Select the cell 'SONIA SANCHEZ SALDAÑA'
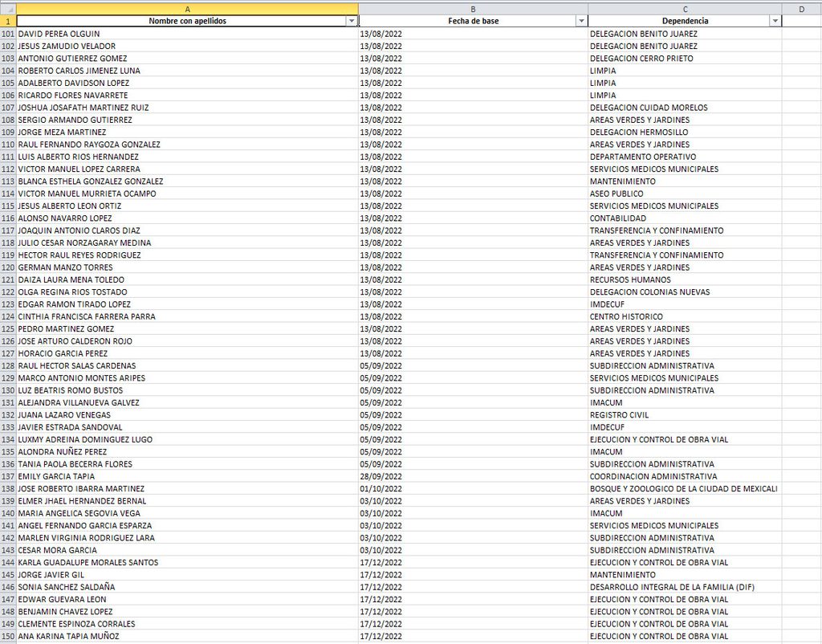Viewport: 822px width, 644px height. pos(187,587)
